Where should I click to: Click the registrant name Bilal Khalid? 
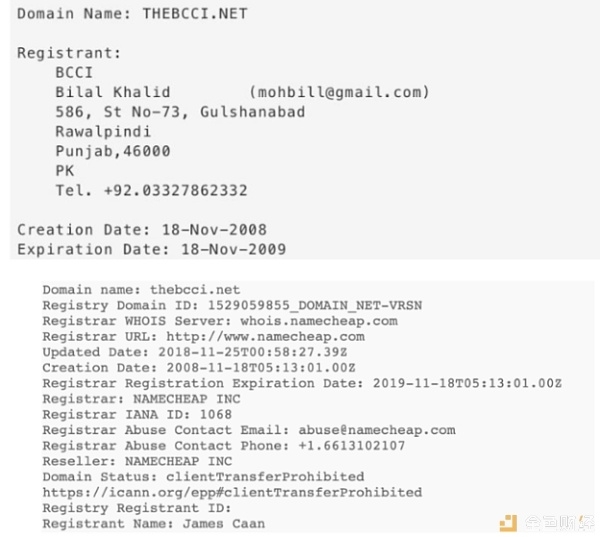click(113, 92)
